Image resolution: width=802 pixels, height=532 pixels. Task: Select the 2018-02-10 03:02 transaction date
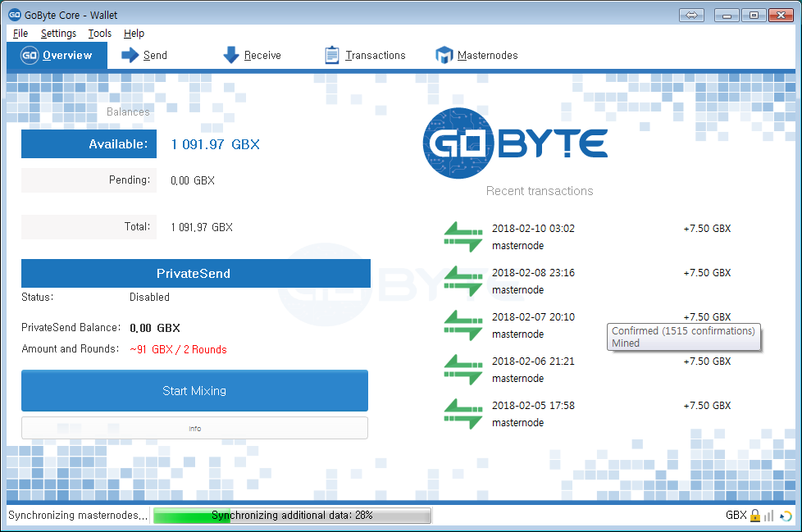point(534,229)
